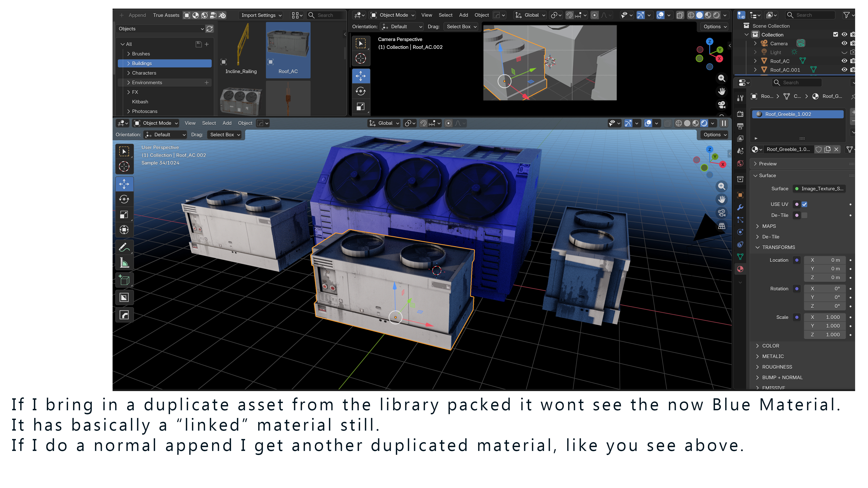This screenshot has width=868, height=488.
Task: Select the Select Box tool in lower viewport
Action: (x=124, y=152)
